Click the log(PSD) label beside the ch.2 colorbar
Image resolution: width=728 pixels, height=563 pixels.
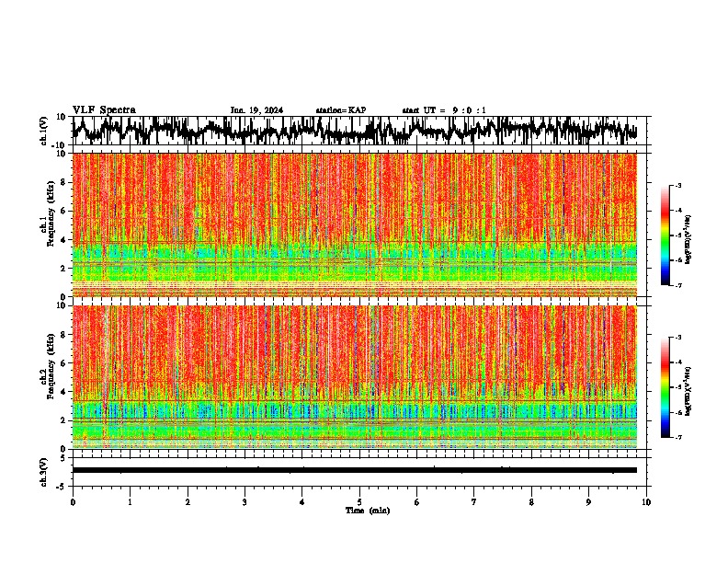click(x=688, y=391)
